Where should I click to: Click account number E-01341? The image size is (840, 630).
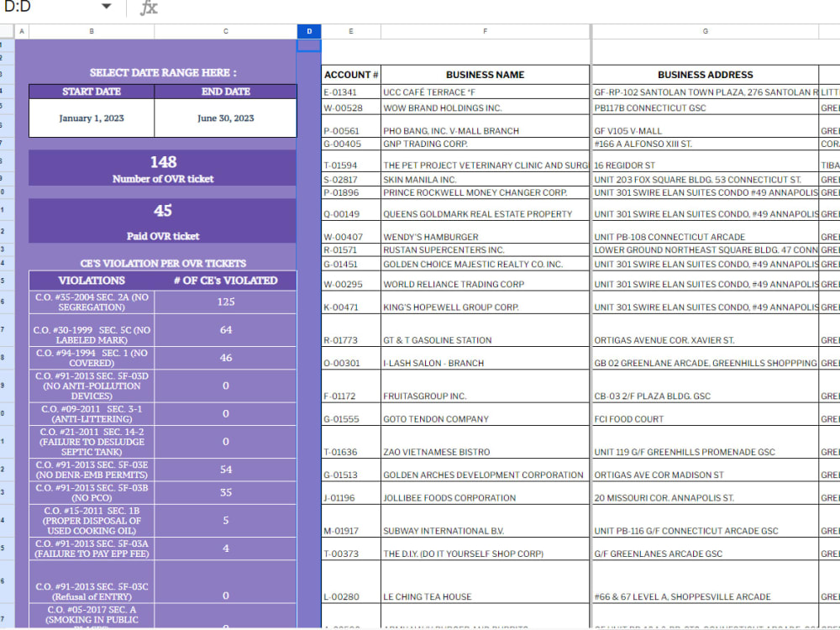click(x=351, y=92)
